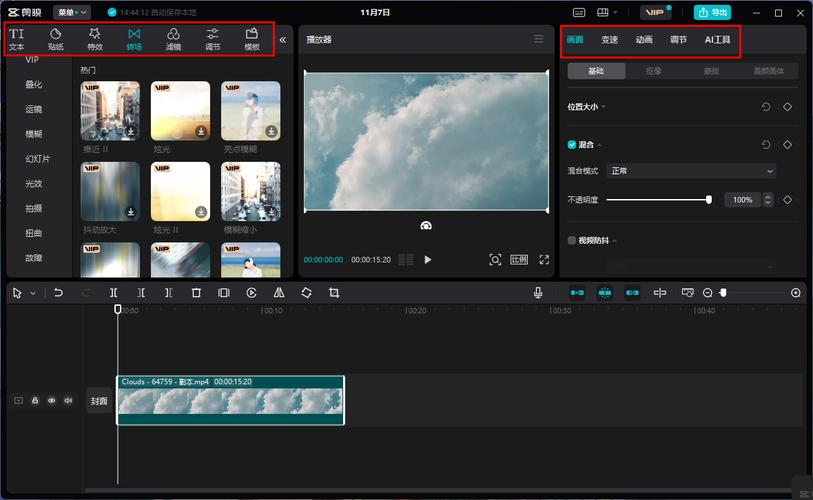Image resolution: width=813 pixels, height=500 pixels.
Task: Open the 菜单 (Menu) dropdown
Action: click(73, 12)
